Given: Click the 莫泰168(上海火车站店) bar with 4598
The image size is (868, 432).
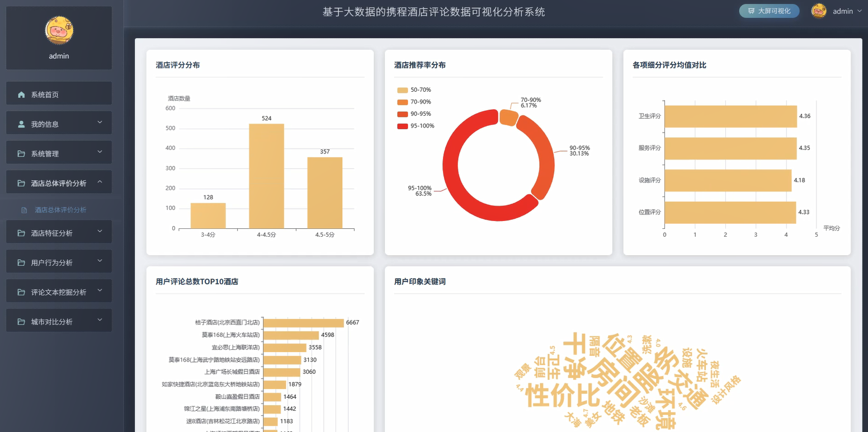Looking at the screenshot, I should coord(291,335).
